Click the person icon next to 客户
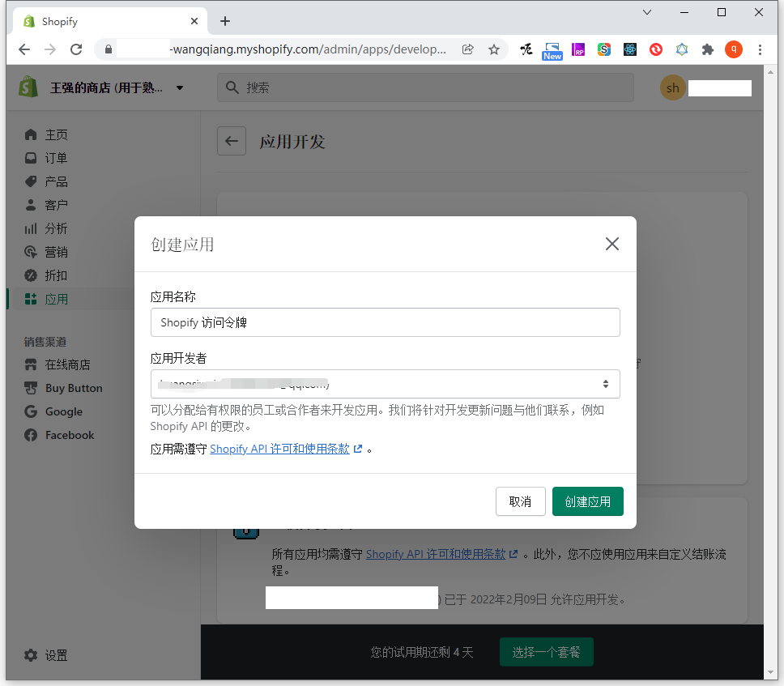 [31, 205]
